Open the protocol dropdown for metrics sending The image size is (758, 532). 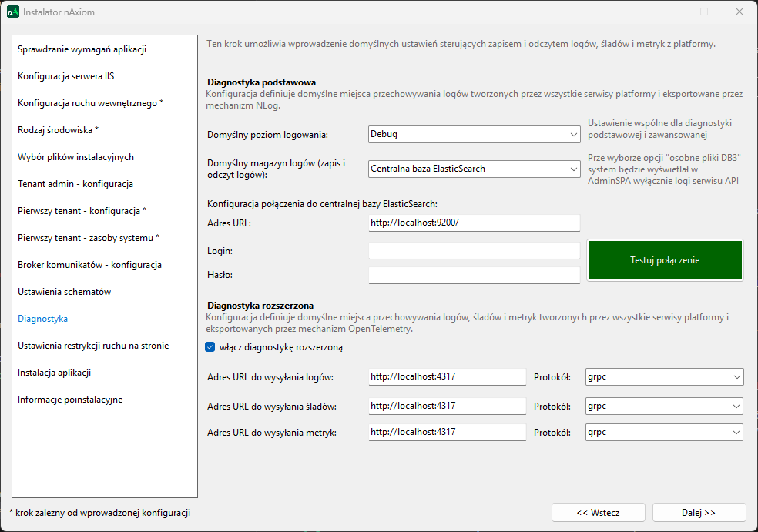pyautogui.click(x=664, y=432)
